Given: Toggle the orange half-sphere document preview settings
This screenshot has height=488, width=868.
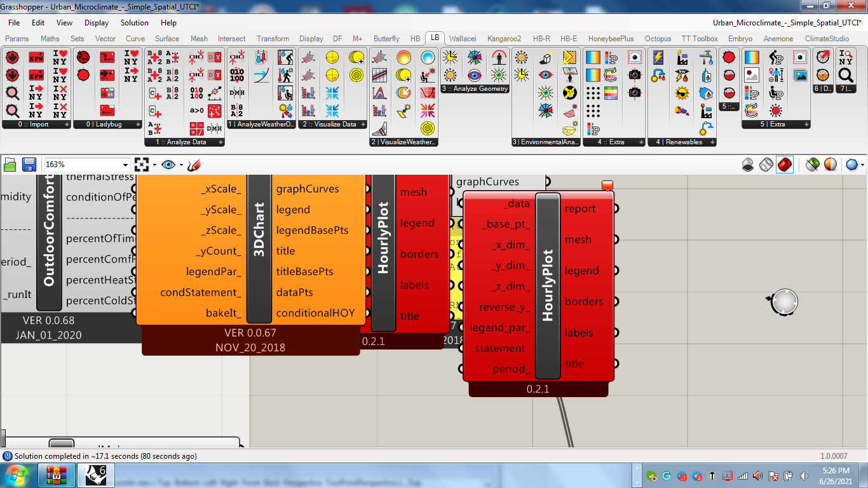Looking at the screenshot, I should (x=831, y=165).
